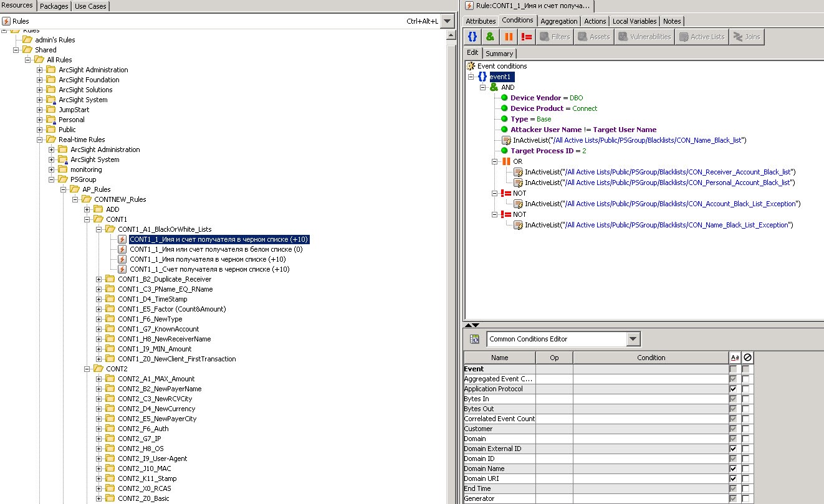Viewport: 824px width, 504px height.
Task: Click the icon left of Common Conditions Editor
Action: click(x=475, y=339)
